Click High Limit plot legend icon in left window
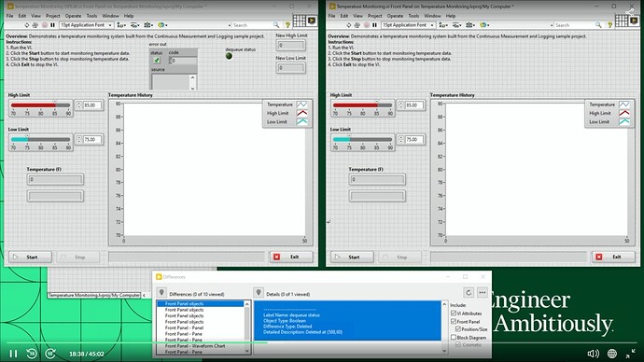 click(301, 113)
